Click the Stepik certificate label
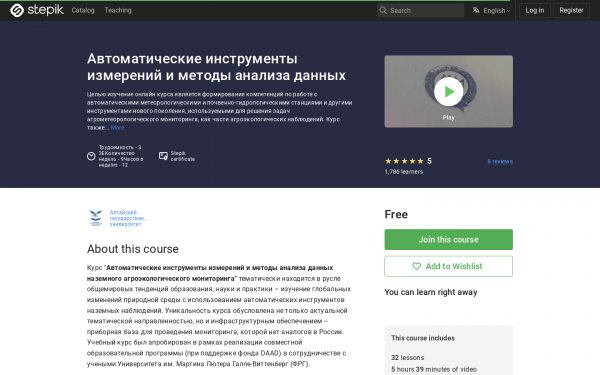600x375 pixels. click(183, 156)
